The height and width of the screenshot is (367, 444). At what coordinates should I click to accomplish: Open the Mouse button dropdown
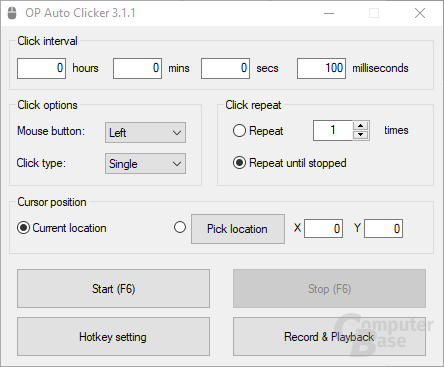point(145,133)
